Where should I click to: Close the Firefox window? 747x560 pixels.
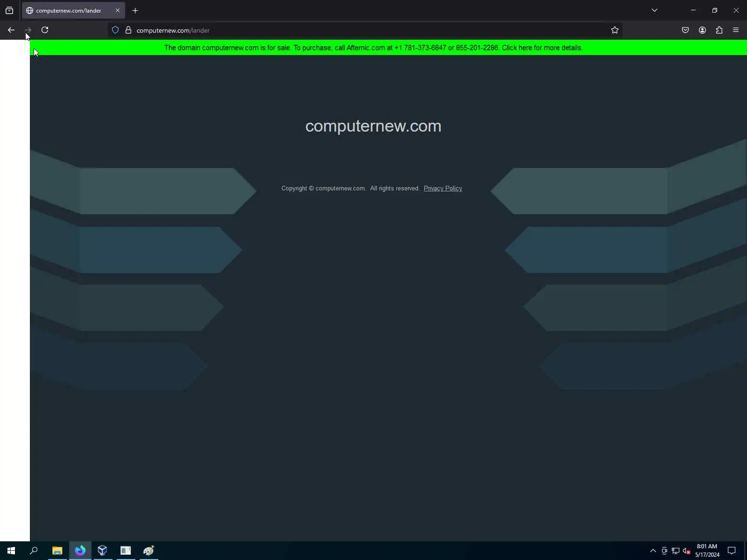tap(736, 10)
